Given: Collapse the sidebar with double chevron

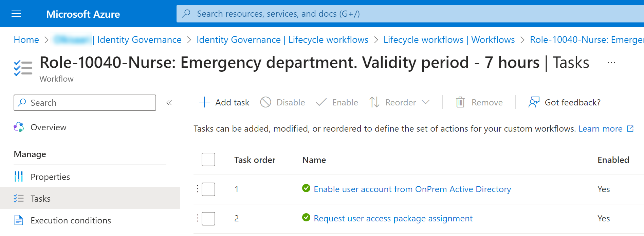Looking at the screenshot, I should click(x=169, y=103).
